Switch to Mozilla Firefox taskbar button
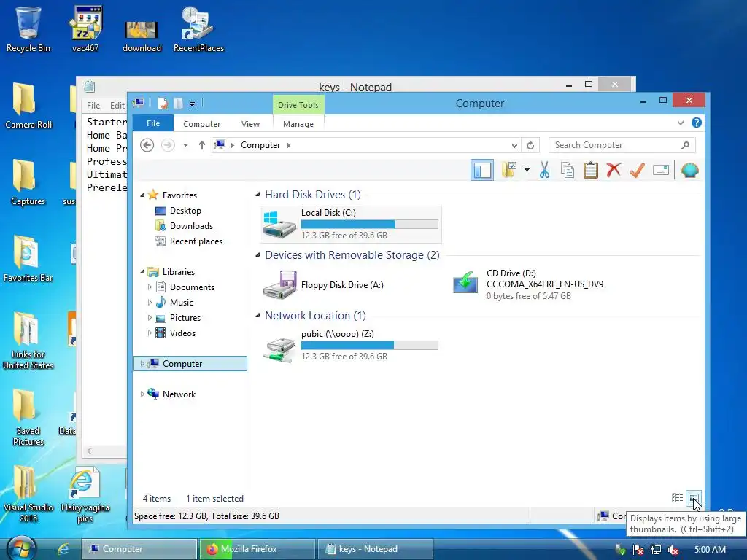This screenshot has height=560, width=747. [x=257, y=549]
